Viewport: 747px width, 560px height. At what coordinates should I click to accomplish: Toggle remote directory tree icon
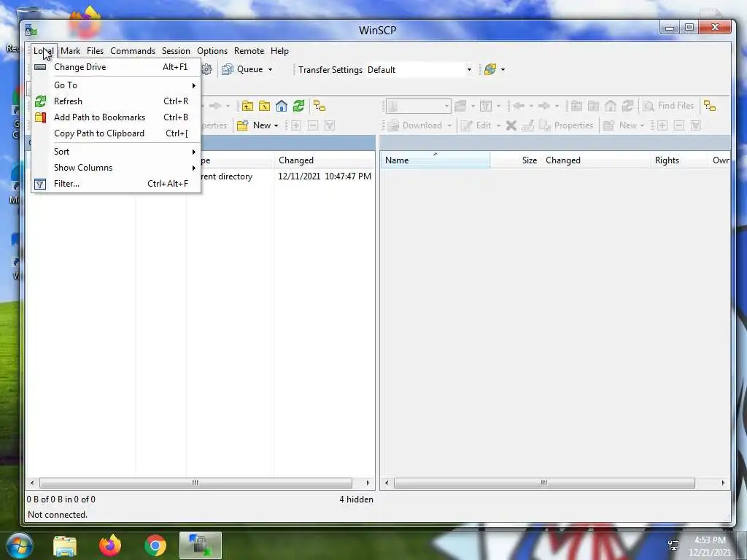pyautogui.click(x=710, y=106)
